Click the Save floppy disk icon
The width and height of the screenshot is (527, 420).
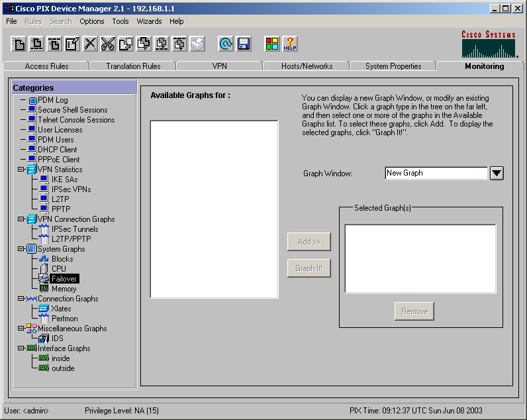(x=244, y=44)
